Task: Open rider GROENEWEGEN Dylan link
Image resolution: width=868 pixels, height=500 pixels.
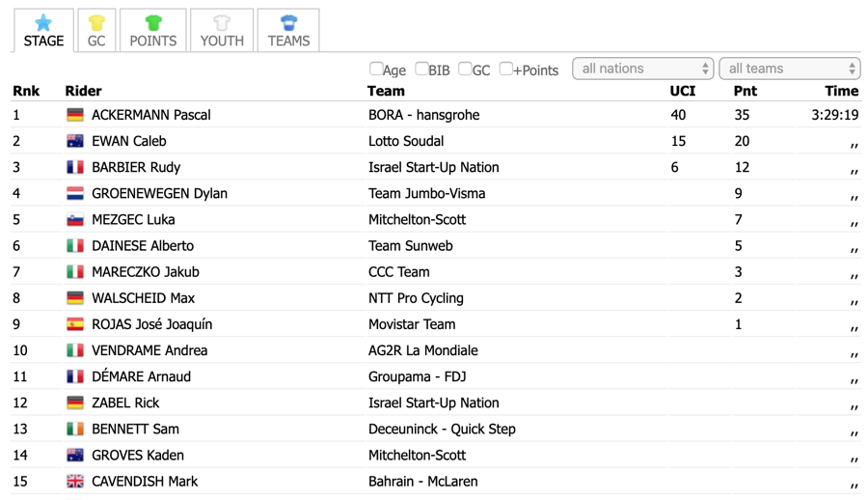Action: 159,193
